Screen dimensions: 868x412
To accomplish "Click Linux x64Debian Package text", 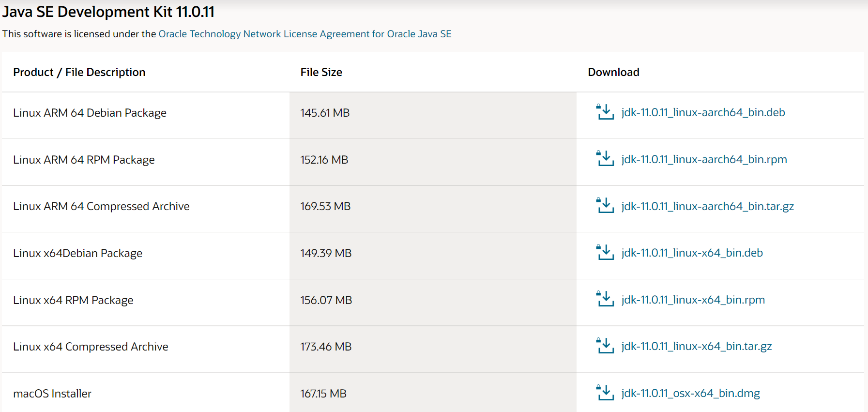I will (x=77, y=253).
